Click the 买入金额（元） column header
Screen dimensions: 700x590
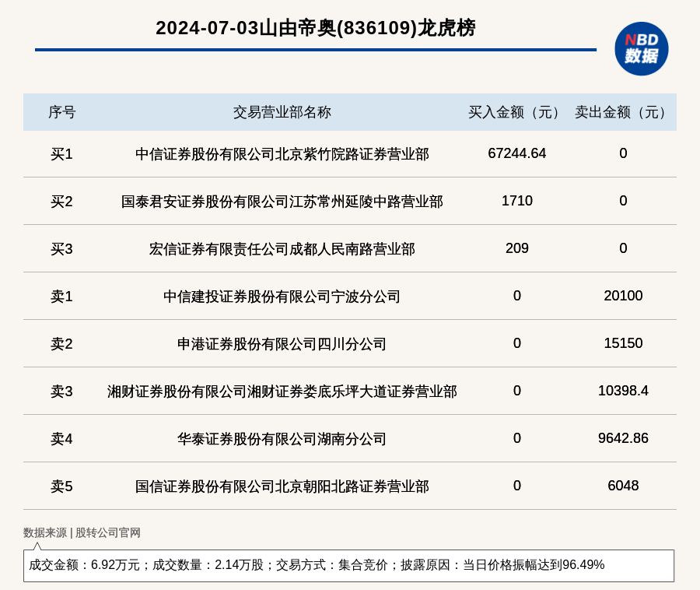(517, 112)
